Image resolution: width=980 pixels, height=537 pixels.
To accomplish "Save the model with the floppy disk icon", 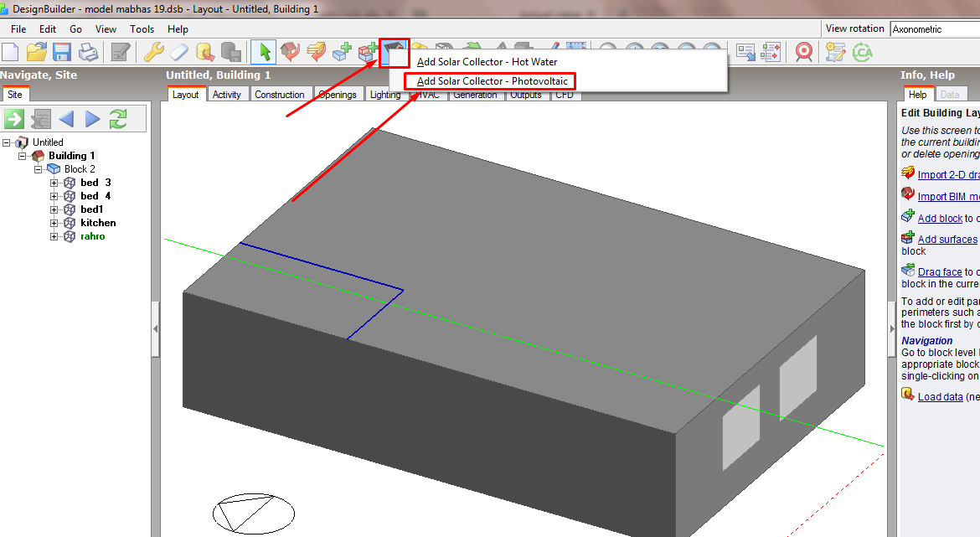I will (x=62, y=52).
